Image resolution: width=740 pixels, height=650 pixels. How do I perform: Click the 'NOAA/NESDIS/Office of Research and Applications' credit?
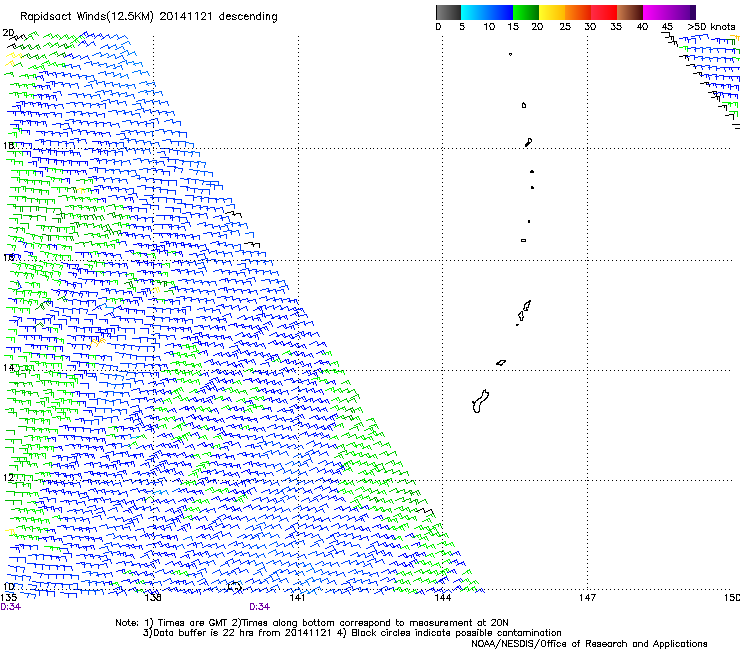point(589,644)
